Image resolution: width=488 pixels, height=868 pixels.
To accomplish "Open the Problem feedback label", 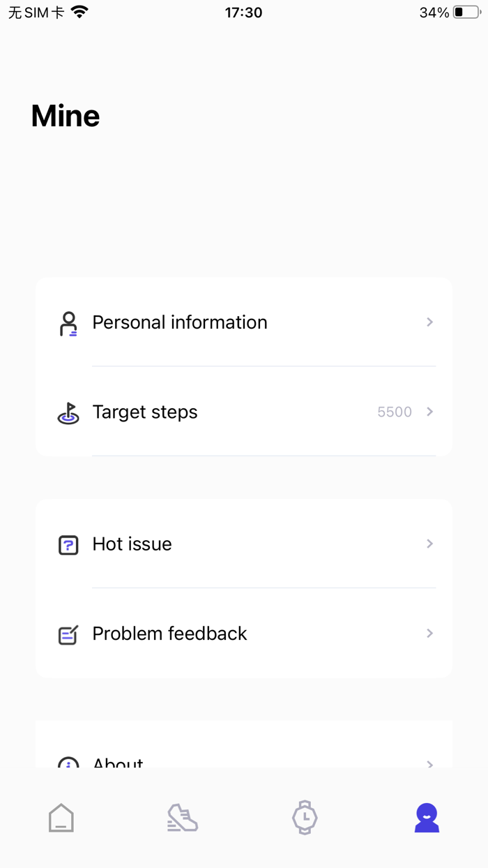I will (x=169, y=634).
